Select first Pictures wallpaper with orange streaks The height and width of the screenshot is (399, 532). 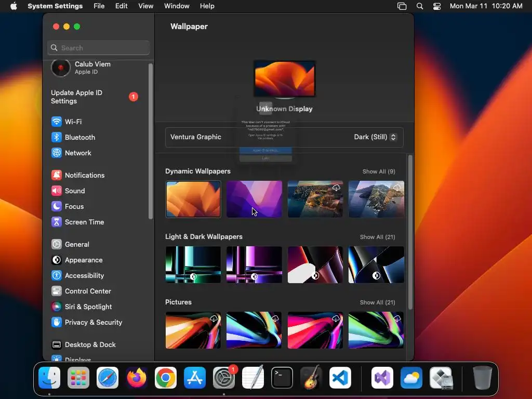coord(193,330)
